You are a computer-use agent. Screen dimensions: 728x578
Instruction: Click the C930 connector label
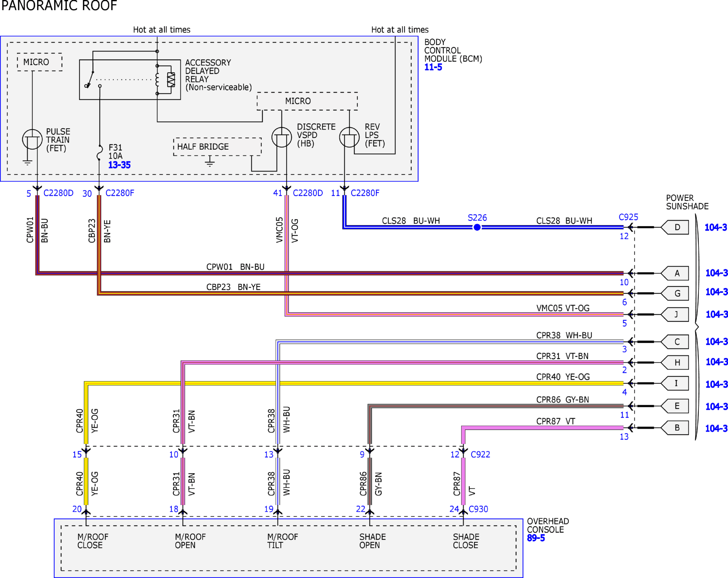tap(478, 509)
